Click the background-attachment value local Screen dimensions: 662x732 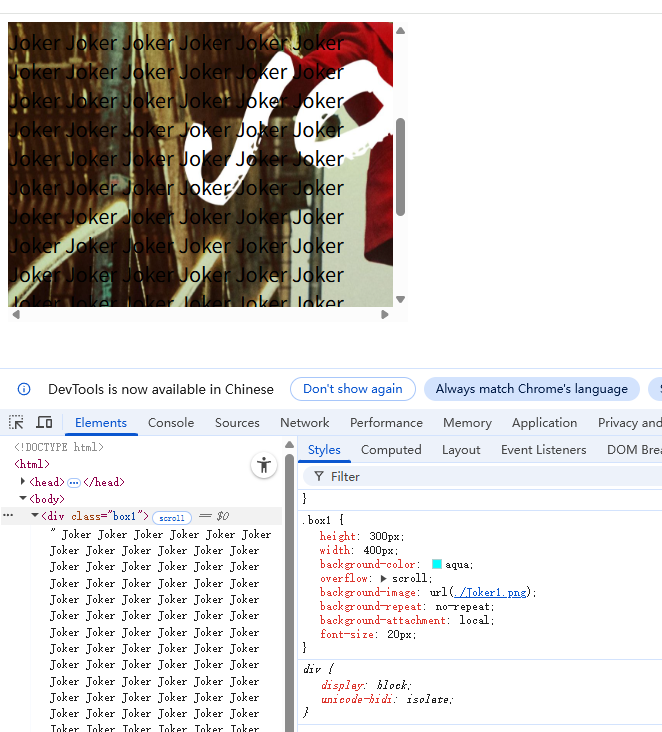474,620
